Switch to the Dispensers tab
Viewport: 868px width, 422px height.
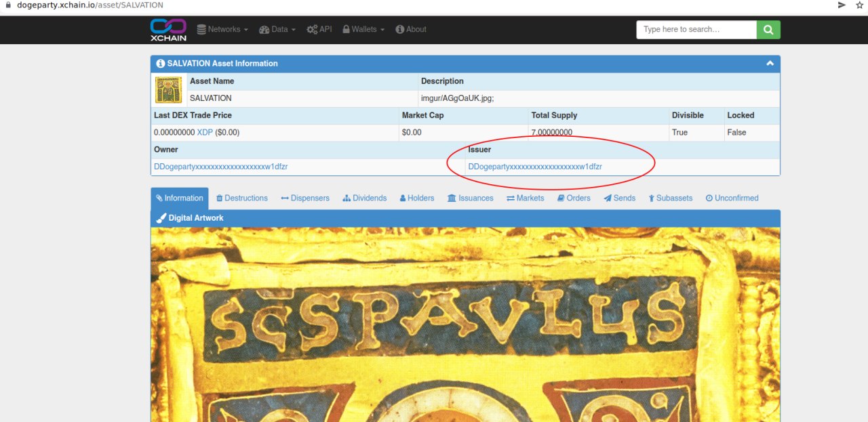(x=305, y=198)
